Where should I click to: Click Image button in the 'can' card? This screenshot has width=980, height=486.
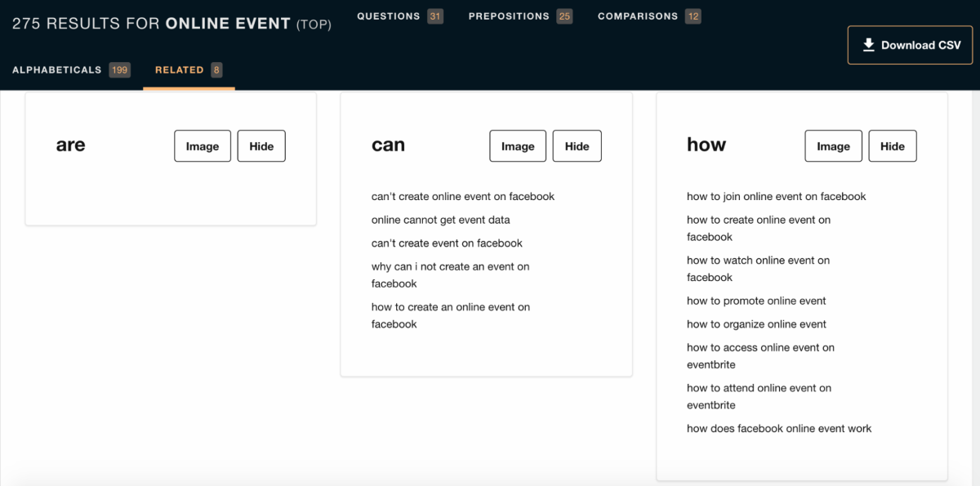point(518,146)
